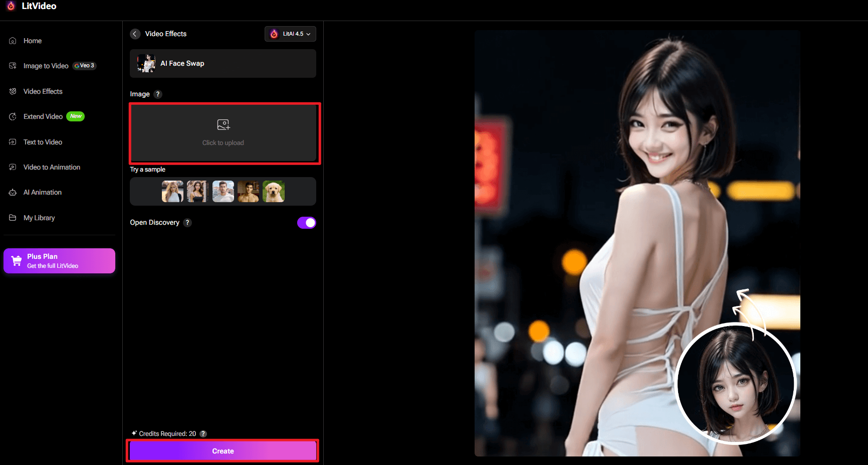
Task: Go to Image to Video
Action: point(46,66)
